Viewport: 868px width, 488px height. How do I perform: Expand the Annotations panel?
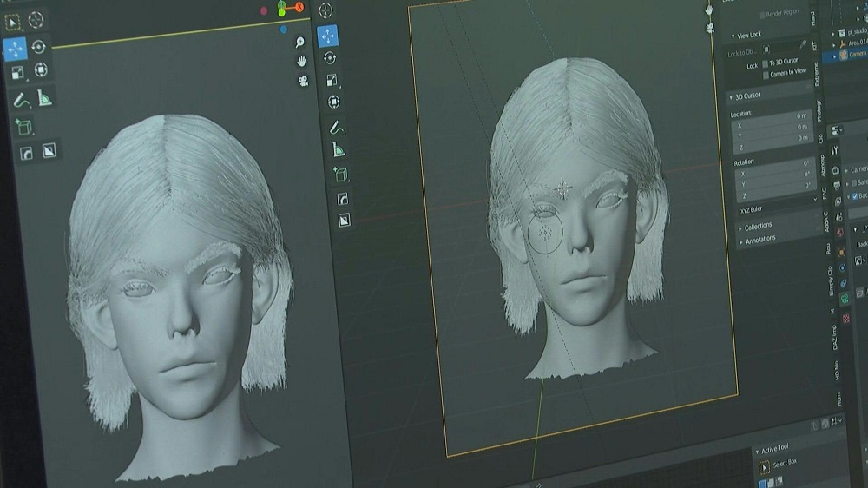pos(760,239)
